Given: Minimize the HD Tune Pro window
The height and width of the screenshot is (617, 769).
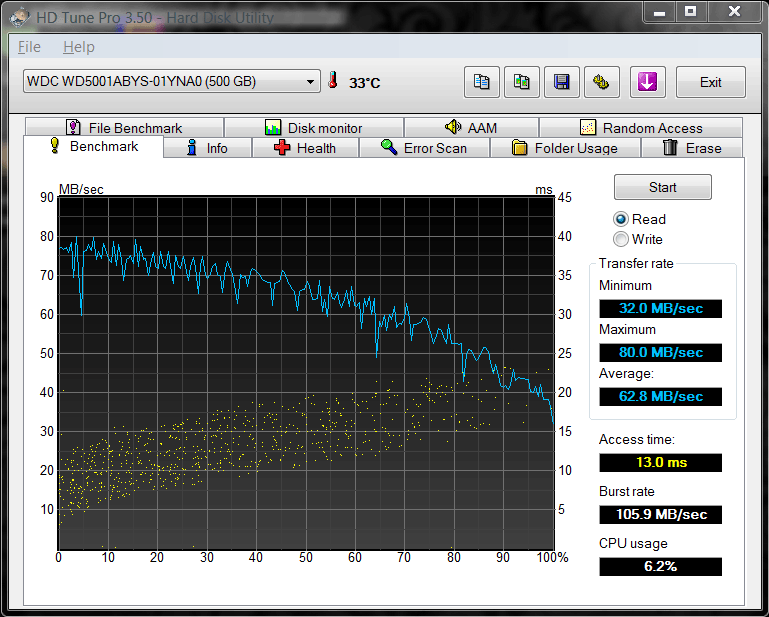Looking at the screenshot, I should point(659,12).
